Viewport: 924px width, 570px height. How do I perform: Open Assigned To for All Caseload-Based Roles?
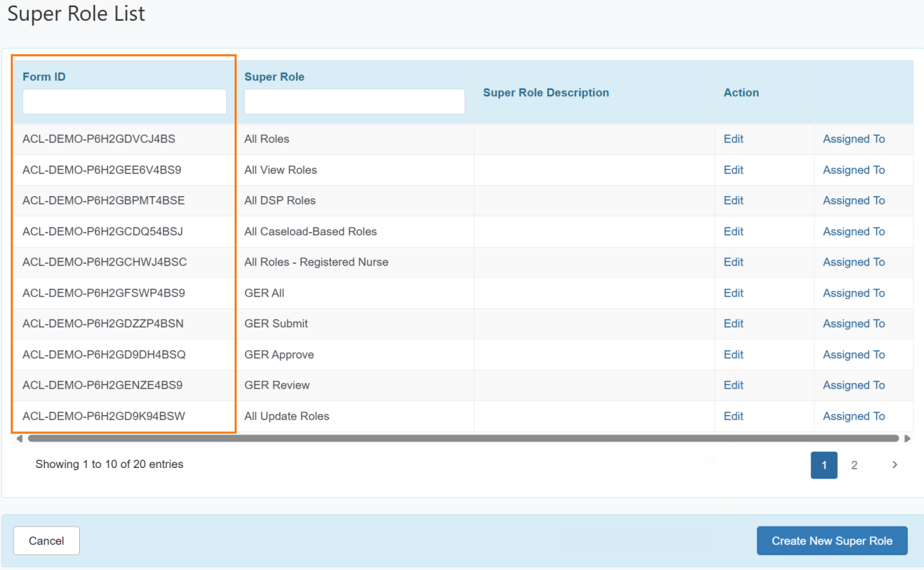[x=854, y=231]
